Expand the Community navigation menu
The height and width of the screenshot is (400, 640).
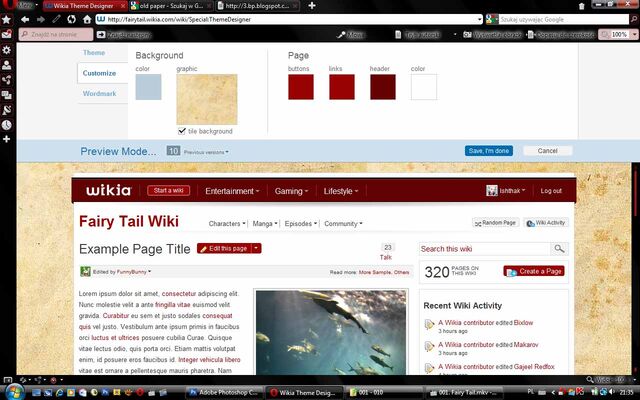[x=343, y=224]
